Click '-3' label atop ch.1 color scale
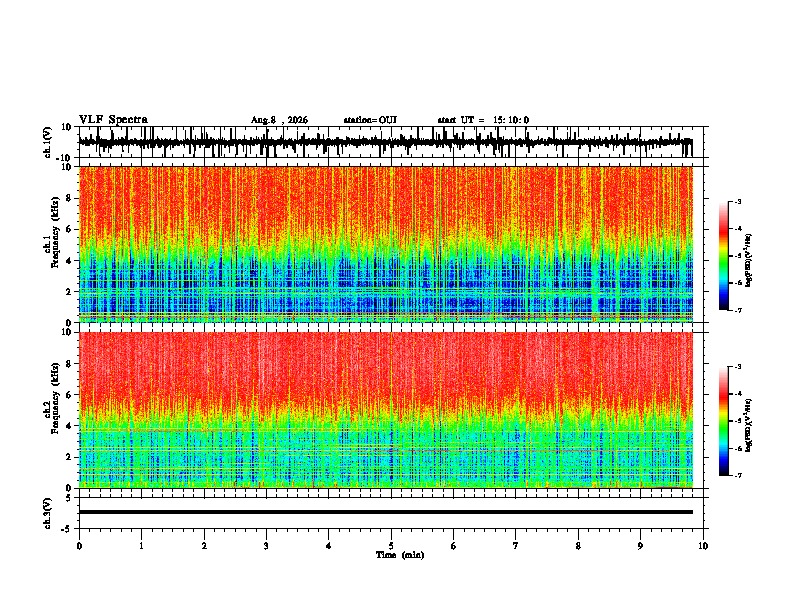Image resolution: width=792 pixels, height=612 pixels. [737, 201]
